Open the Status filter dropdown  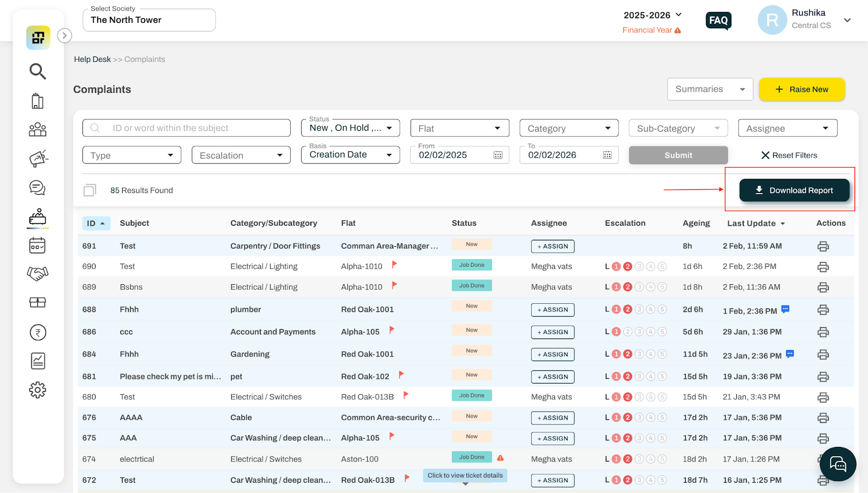[350, 128]
